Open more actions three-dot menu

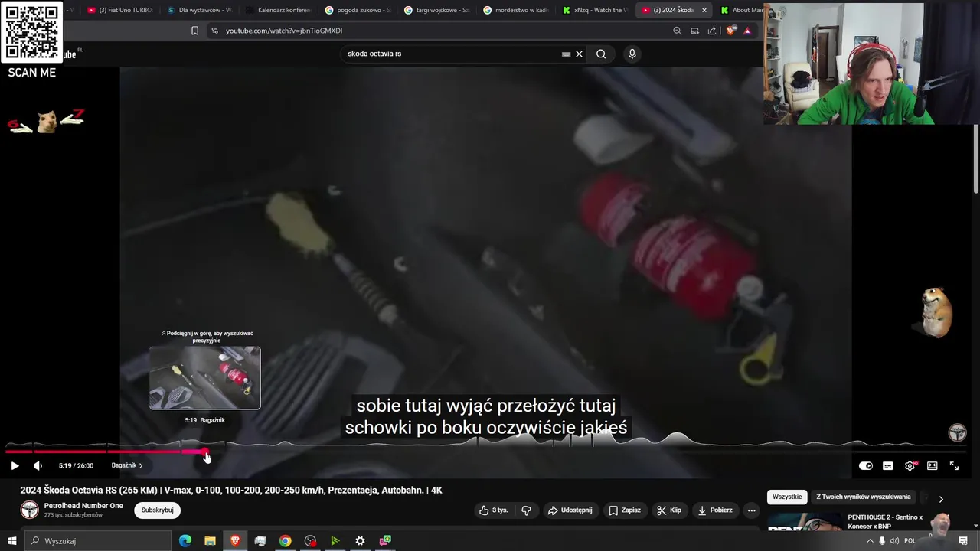(751, 510)
